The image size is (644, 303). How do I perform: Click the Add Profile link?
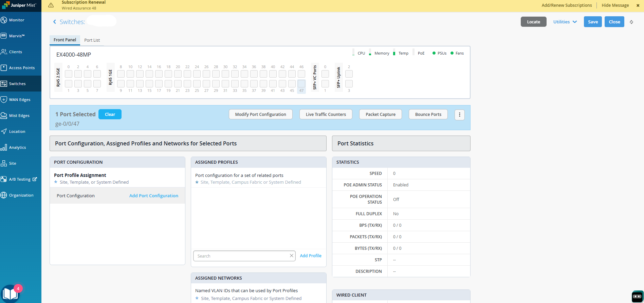(311, 256)
